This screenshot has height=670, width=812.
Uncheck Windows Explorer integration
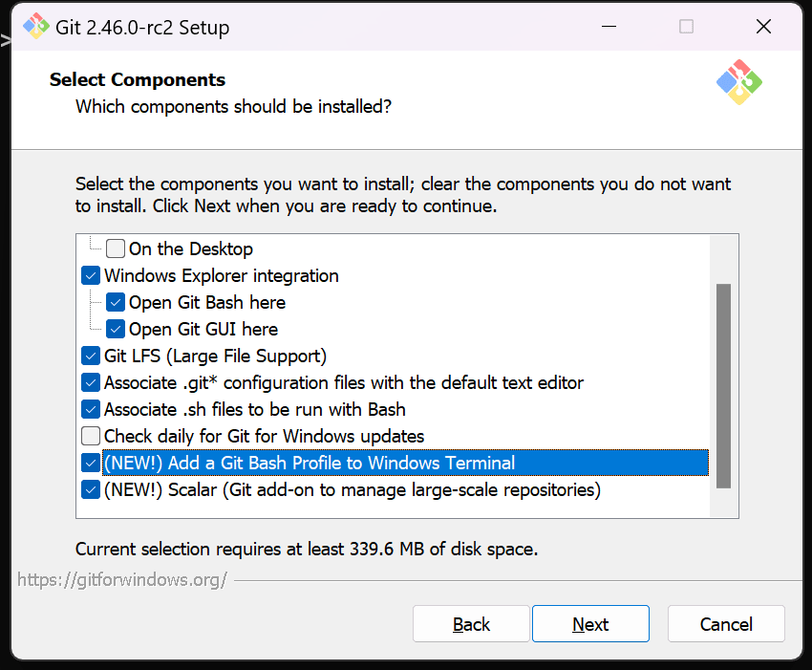coord(91,276)
